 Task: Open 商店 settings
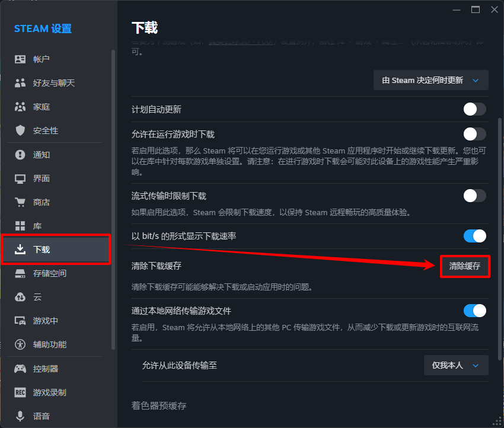click(55, 202)
